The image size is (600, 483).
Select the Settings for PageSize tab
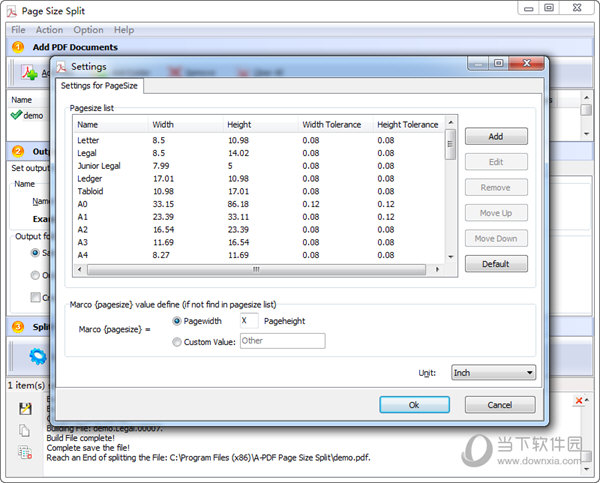[x=99, y=86]
